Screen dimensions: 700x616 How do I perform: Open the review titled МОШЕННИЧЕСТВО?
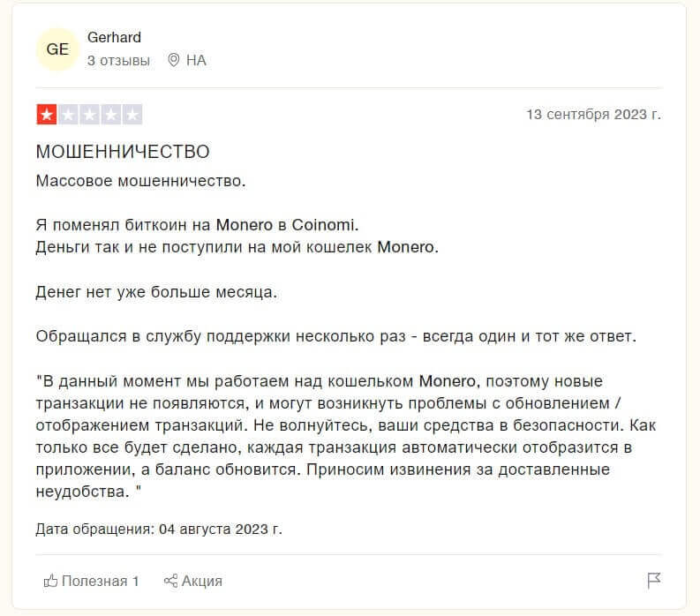tap(123, 152)
